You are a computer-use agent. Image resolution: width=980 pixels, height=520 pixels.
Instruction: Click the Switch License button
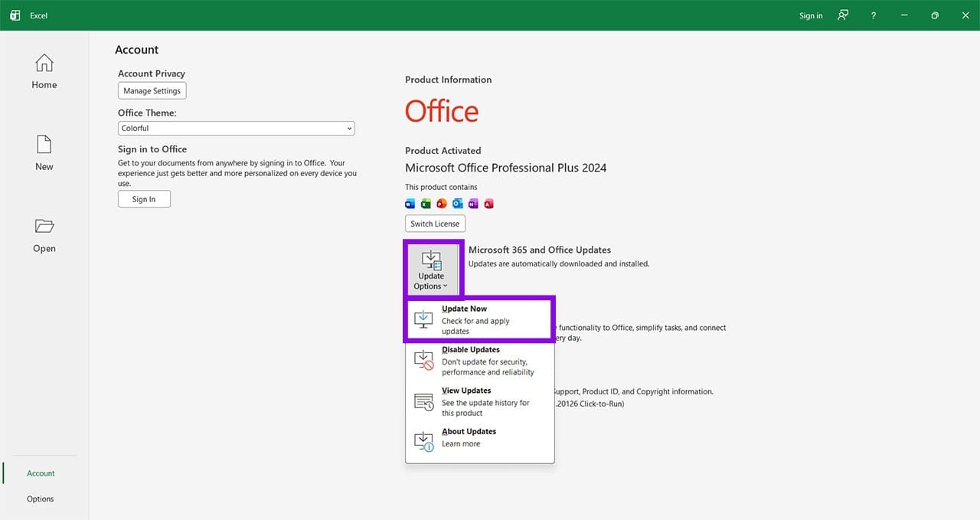point(435,224)
